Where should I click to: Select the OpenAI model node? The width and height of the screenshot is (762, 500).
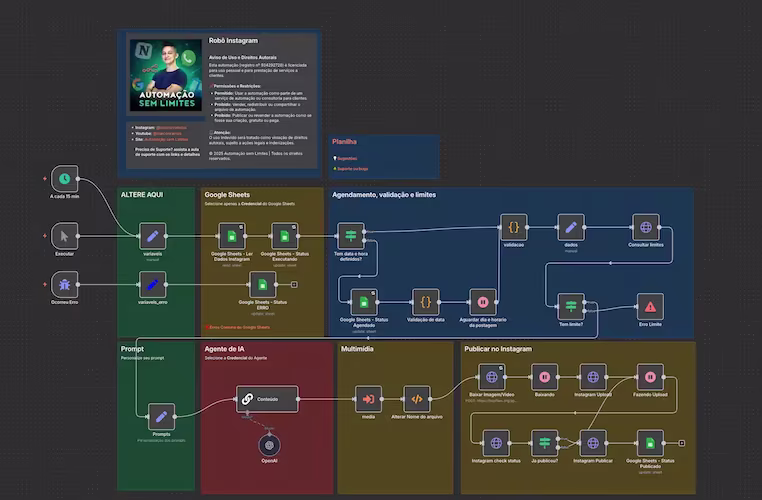tap(267, 445)
